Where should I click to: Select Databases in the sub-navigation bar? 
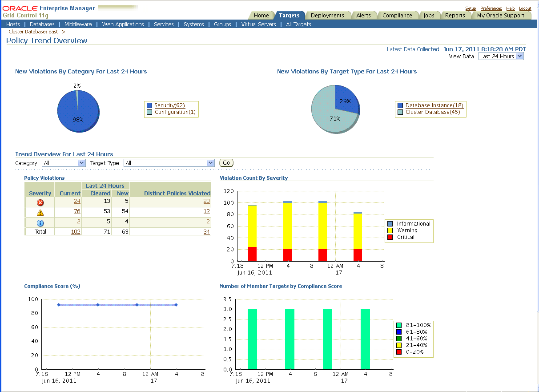[x=42, y=24]
